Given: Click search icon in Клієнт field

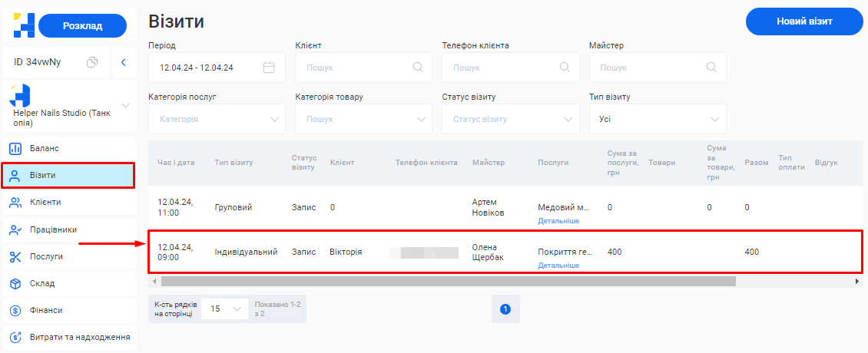Looking at the screenshot, I should tap(418, 68).
